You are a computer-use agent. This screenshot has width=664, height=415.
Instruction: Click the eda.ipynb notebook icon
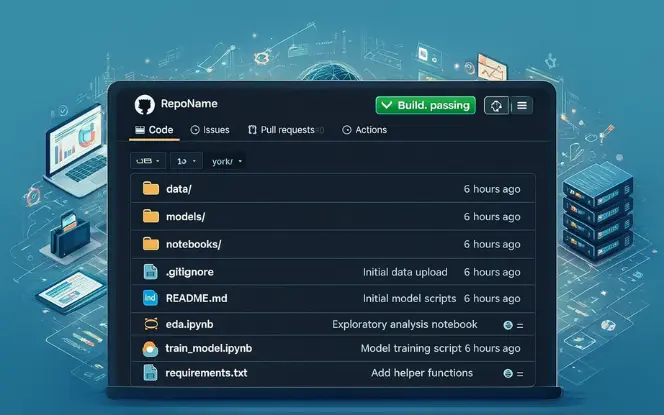tap(151, 324)
